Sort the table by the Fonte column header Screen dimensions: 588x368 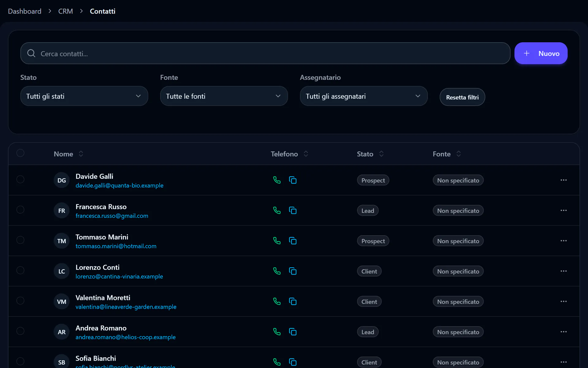[x=447, y=154]
